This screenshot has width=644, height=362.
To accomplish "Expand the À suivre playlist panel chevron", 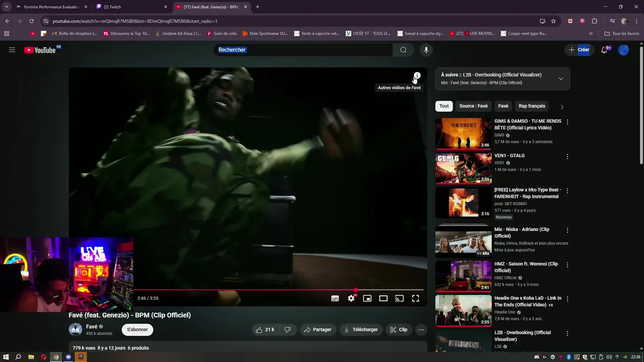I will 561,79.
